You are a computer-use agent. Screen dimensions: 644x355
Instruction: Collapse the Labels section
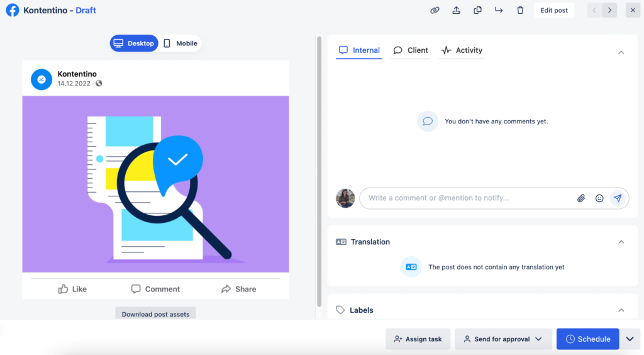click(621, 310)
